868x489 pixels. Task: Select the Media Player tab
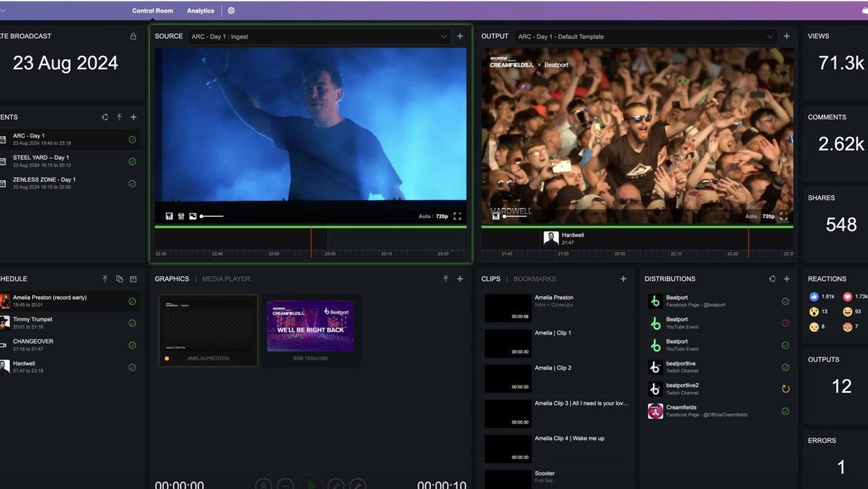226,279
